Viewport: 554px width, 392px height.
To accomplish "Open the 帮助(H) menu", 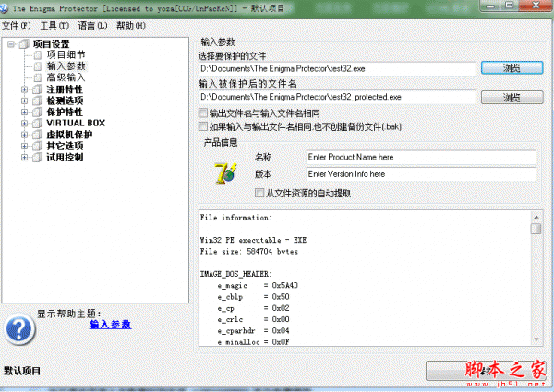I will [x=131, y=26].
